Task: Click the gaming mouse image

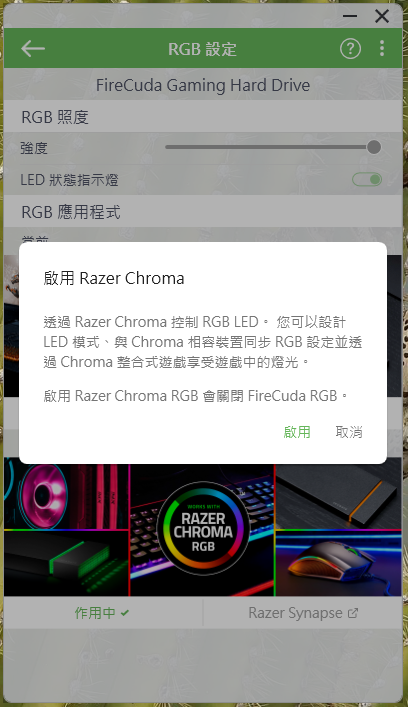Action: coord(338,564)
